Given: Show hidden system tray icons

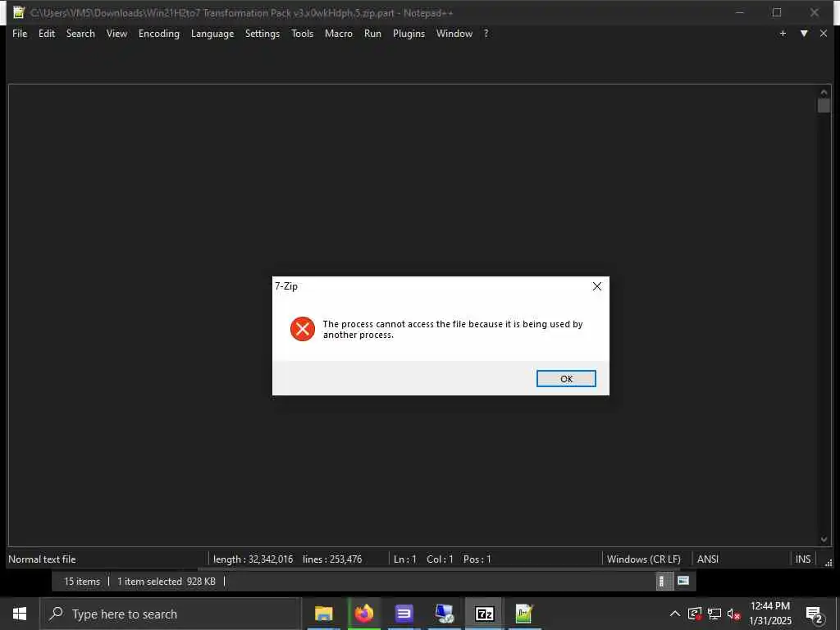Looking at the screenshot, I should click(675, 614).
